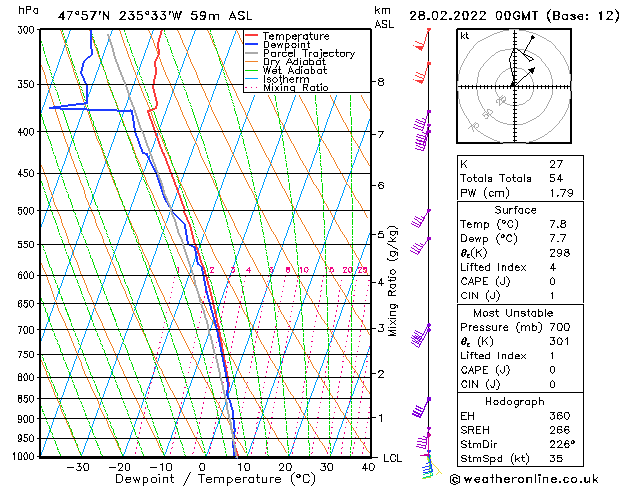629x486 pixels.
Task: Click the "Dewpoint" legend entry
Action: (x=286, y=45)
